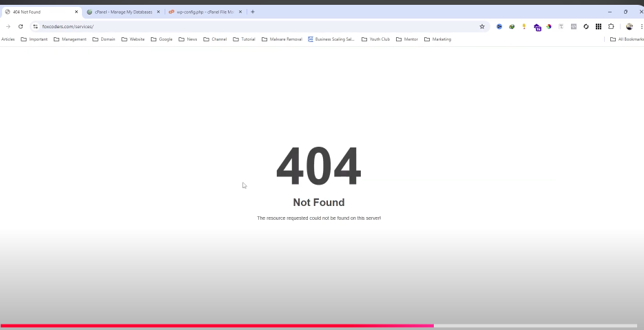
Task: Click the yellow lightbulb extension icon
Action: (524, 26)
